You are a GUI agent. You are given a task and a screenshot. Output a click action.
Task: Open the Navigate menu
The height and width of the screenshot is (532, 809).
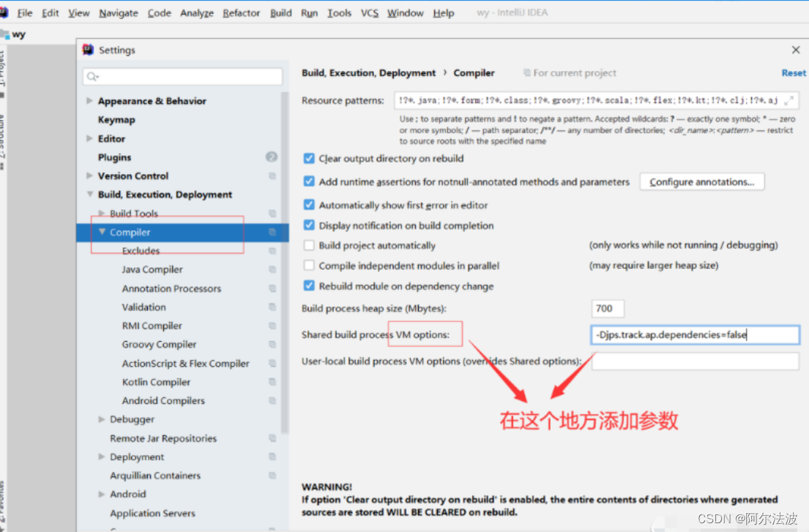click(x=119, y=13)
